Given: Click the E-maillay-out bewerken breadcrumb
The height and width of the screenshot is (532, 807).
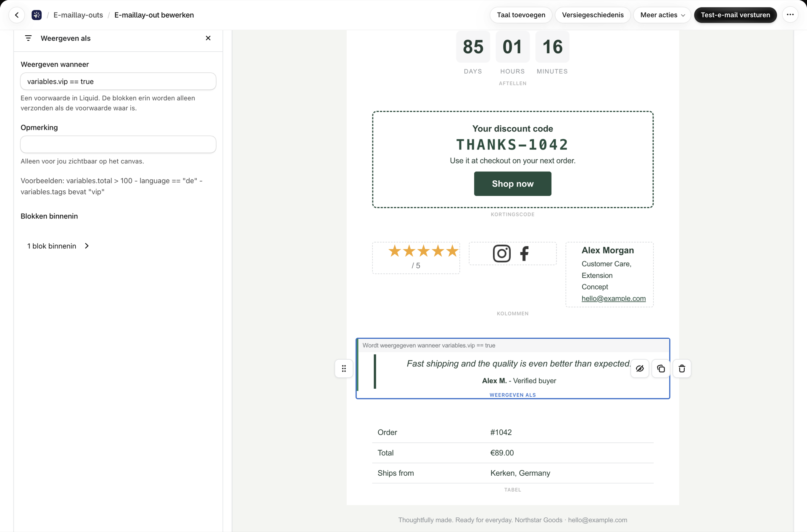Looking at the screenshot, I should (154, 15).
